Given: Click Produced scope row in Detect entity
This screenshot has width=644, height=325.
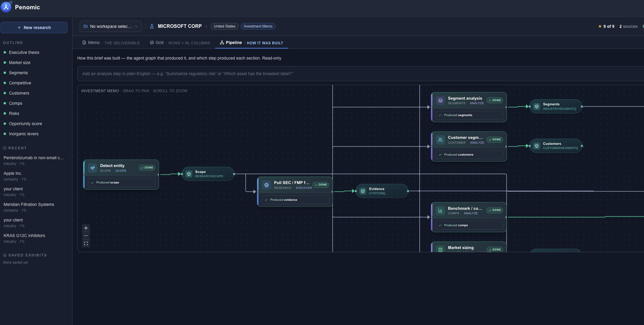Looking at the screenshot, I should [x=122, y=183].
